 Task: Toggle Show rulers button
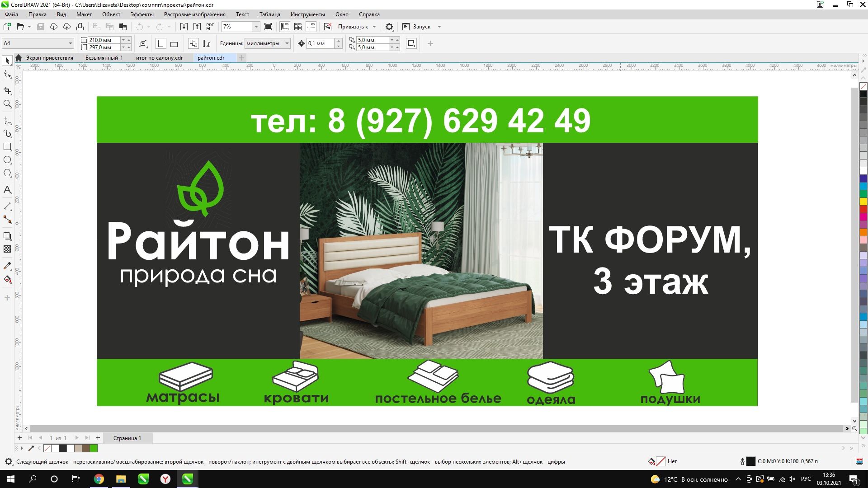click(x=285, y=27)
